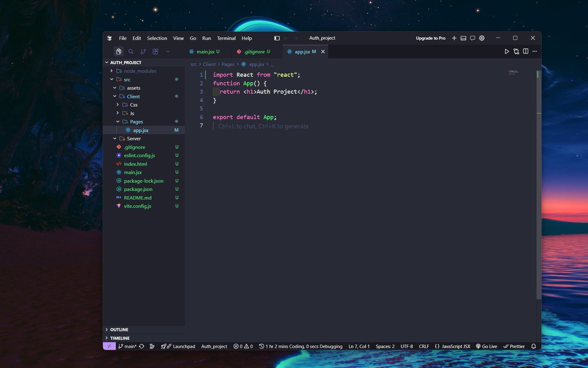
Task: Collapse the AUTH_PROJECT explorer section
Action: [x=144, y=63]
